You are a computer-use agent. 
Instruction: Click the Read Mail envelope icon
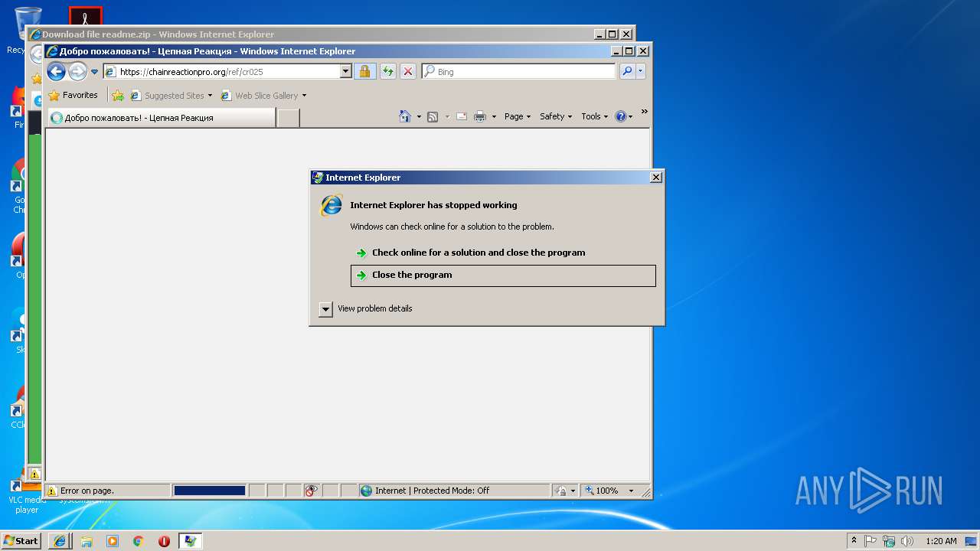tap(462, 116)
